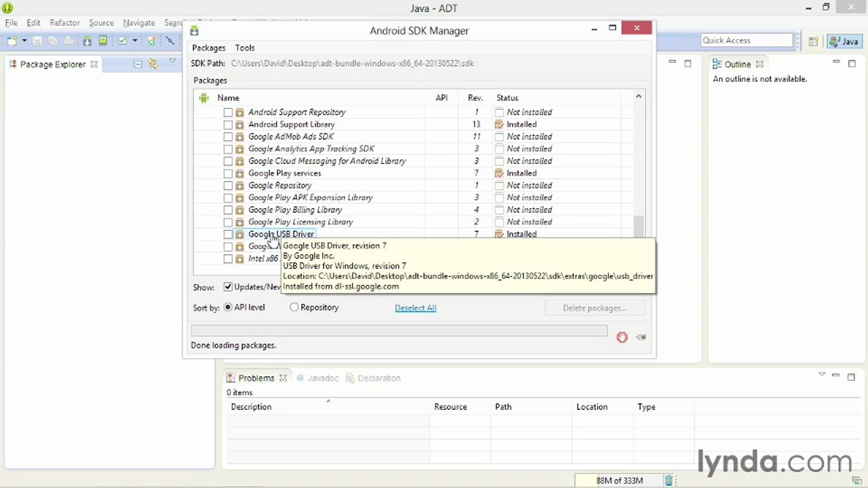Open Problems panel view menu arrow

coord(822,375)
